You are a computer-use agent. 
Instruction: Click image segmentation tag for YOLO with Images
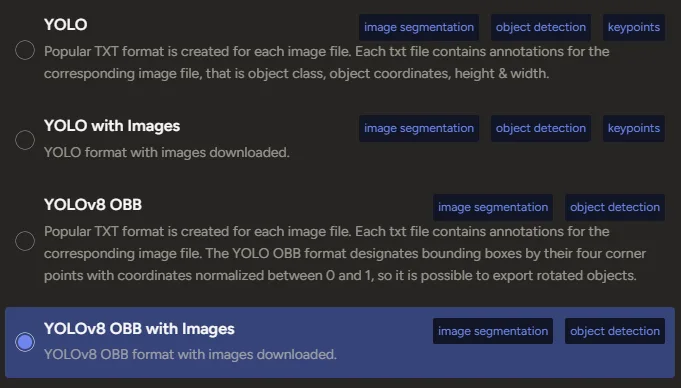click(419, 128)
